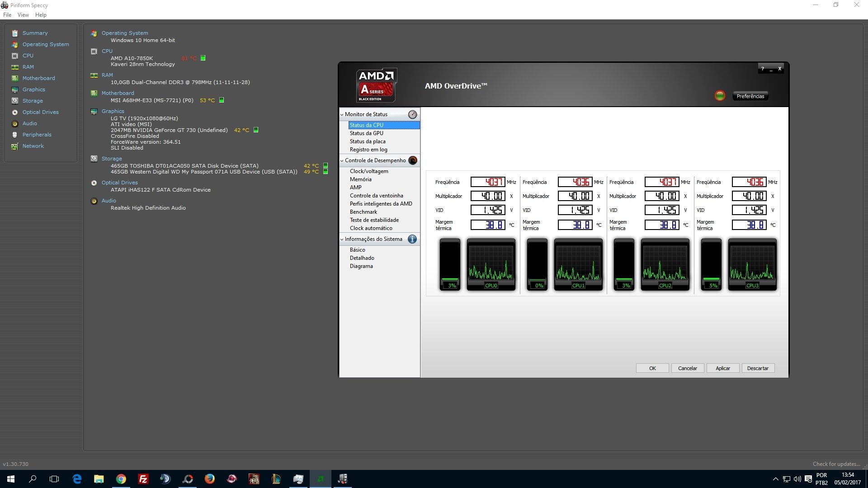Open the View menu in Speccy

pos(23,15)
